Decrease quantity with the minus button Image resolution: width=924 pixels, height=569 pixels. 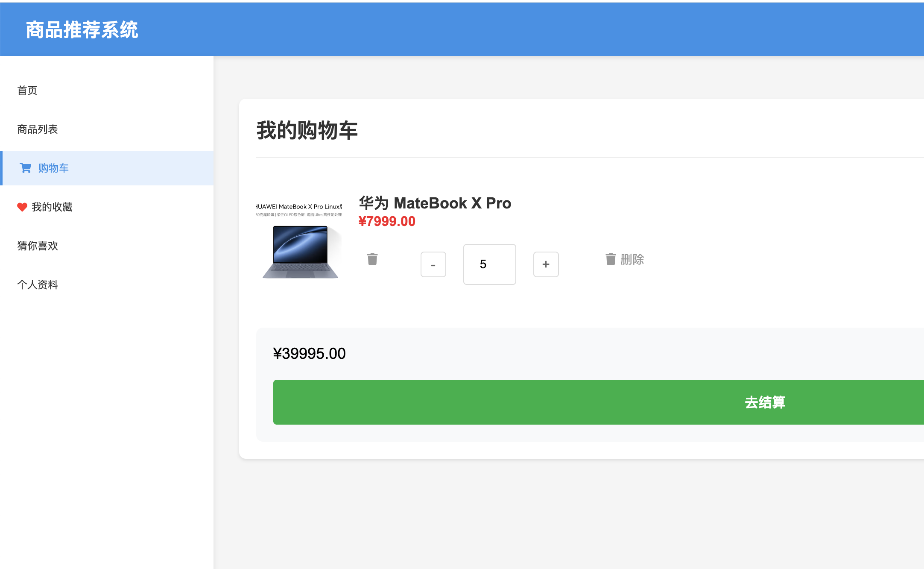coord(433,264)
